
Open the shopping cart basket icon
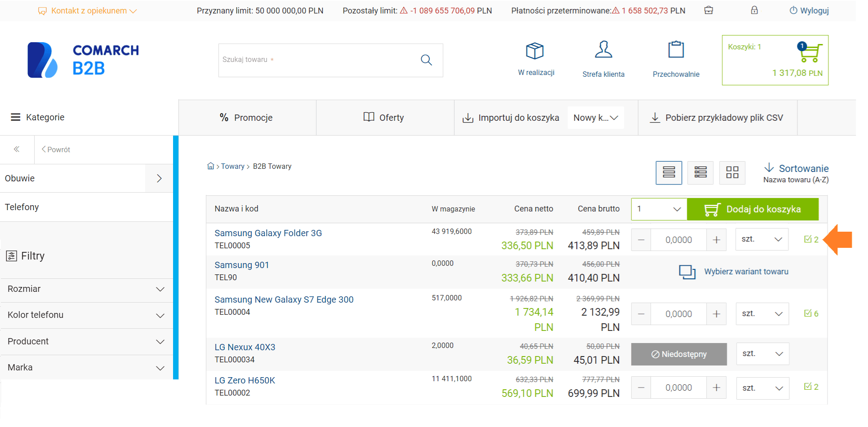810,53
